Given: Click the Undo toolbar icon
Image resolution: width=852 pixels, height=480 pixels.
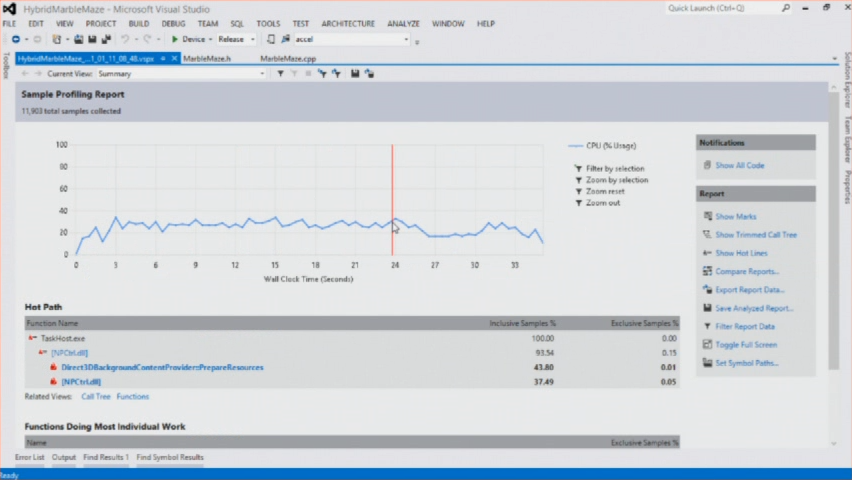Looking at the screenshot, I should [125, 39].
